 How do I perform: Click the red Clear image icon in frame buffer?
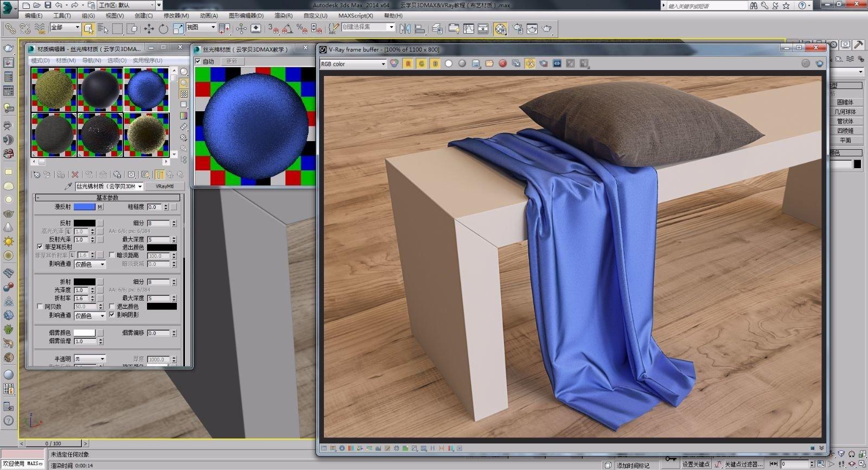tap(503, 63)
